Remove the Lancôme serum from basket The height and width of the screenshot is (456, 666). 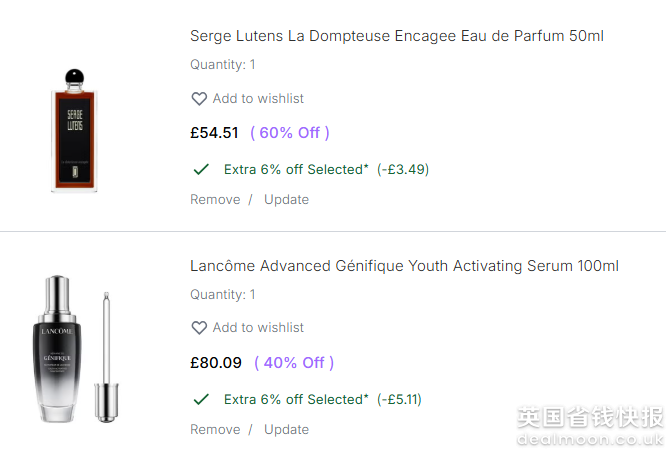click(x=215, y=429)
